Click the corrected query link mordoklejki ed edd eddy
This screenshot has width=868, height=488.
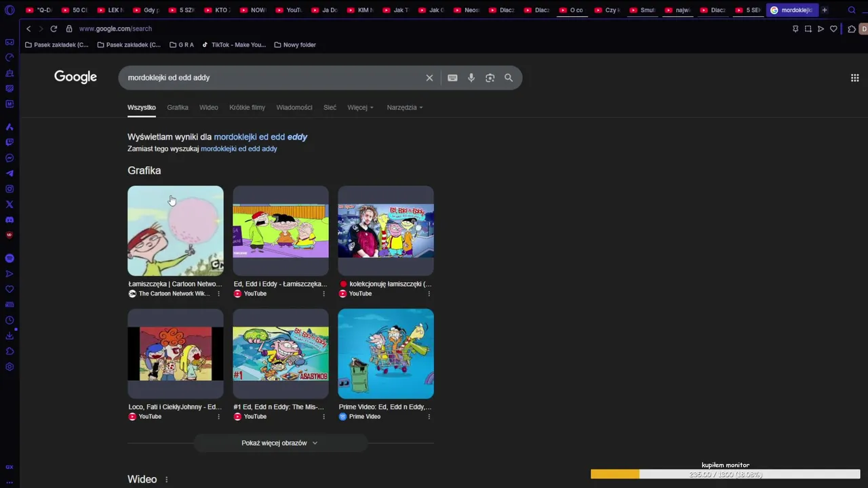coord(260,137)
